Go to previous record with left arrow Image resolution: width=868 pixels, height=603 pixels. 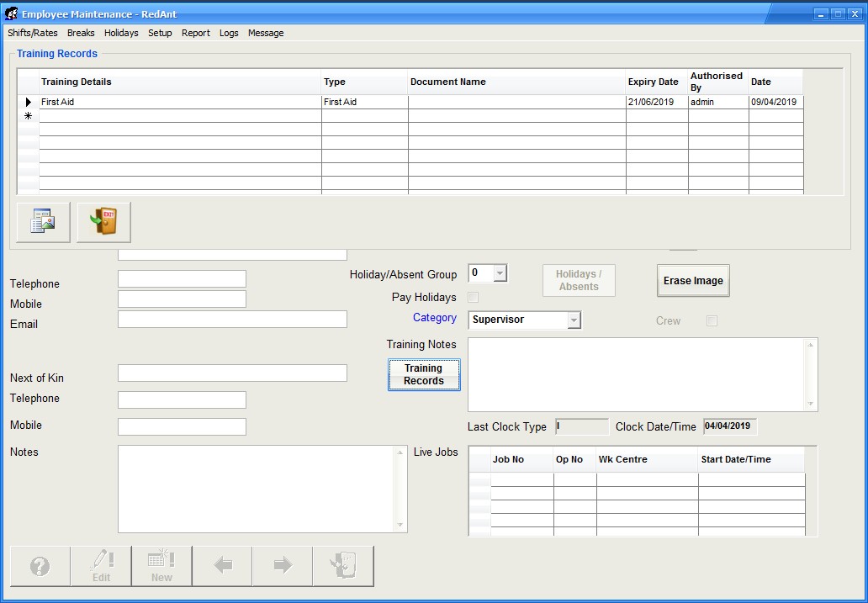[x=222, y=566]
